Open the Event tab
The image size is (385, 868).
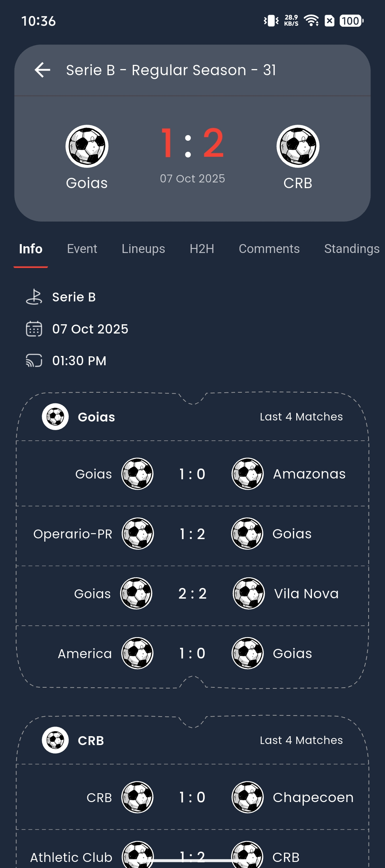[82, 249]
